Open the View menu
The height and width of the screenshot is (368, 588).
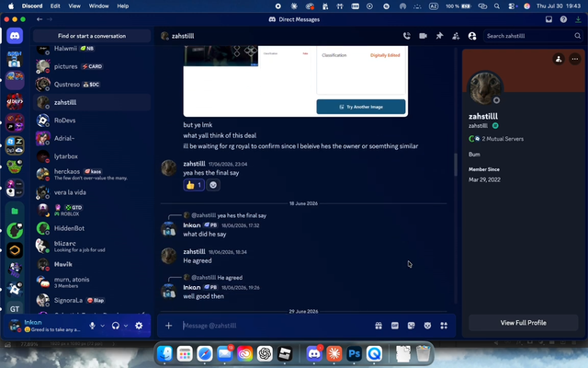[74, 6]
